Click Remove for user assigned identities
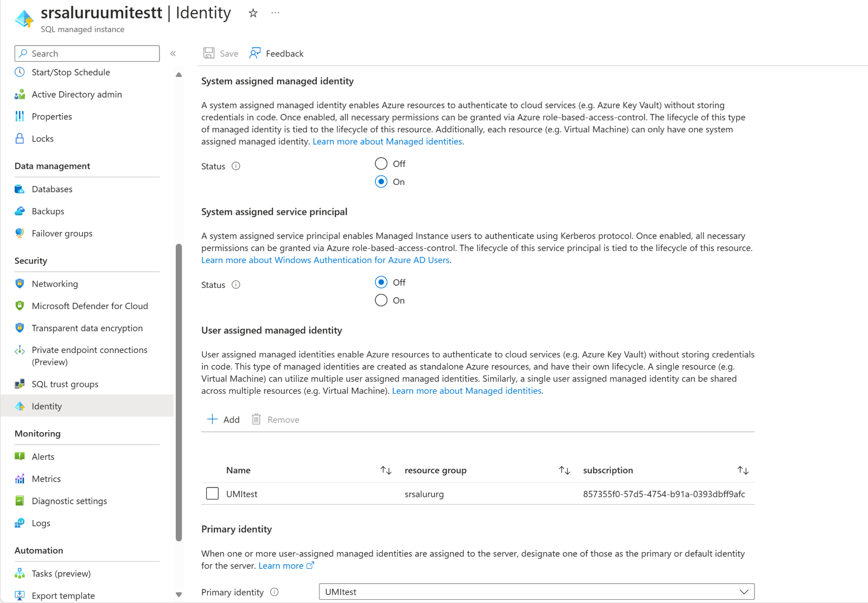 point(276,419)
